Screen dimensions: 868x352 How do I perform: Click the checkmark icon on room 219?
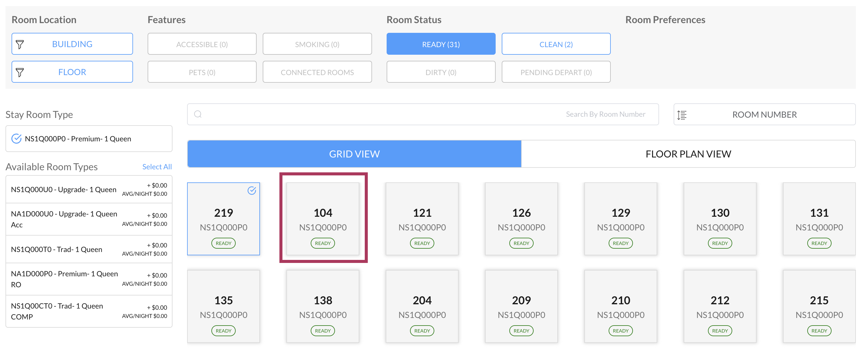(252, 191)
